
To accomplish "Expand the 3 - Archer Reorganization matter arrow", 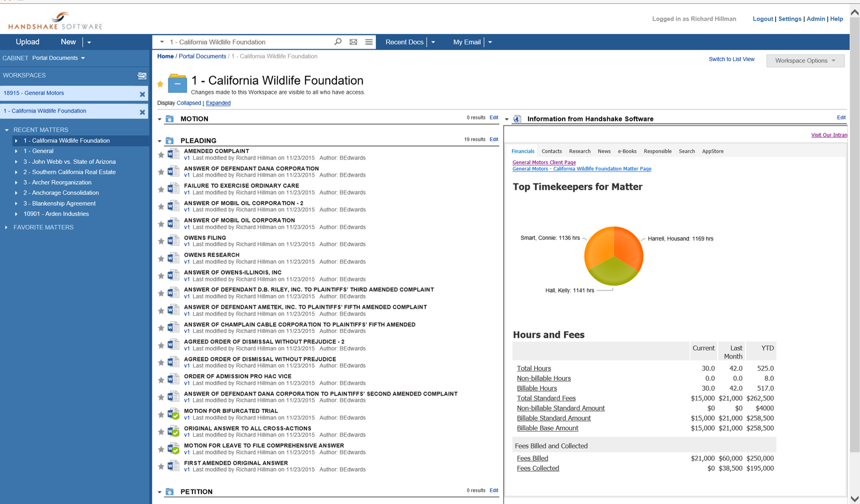I will pyautogui.click(x=16, y=183).
